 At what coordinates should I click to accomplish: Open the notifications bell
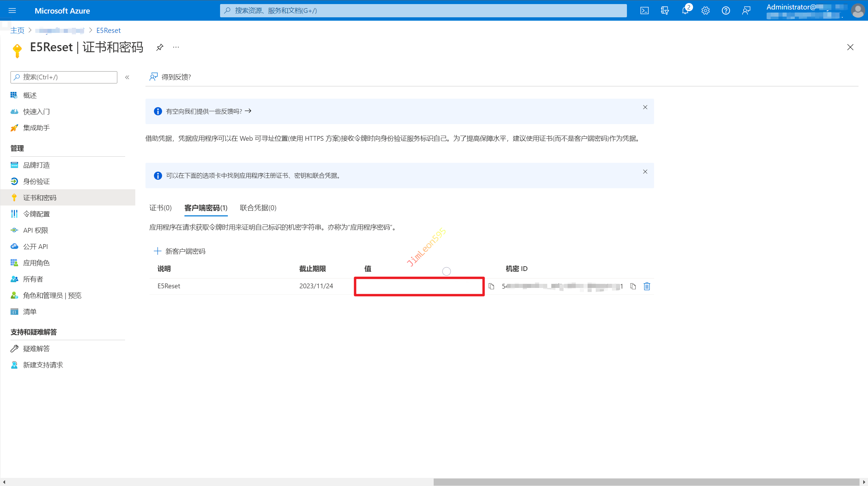(x=685, y=11)
